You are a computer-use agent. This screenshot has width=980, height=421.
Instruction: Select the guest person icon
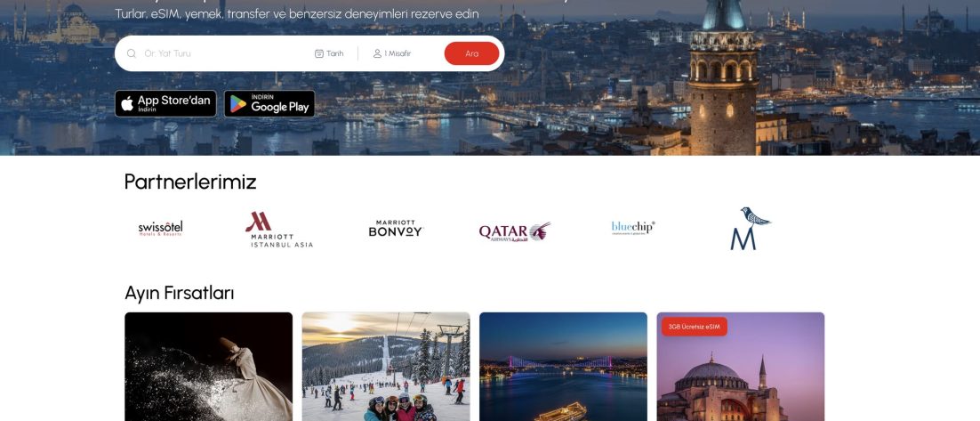point(377,53)
